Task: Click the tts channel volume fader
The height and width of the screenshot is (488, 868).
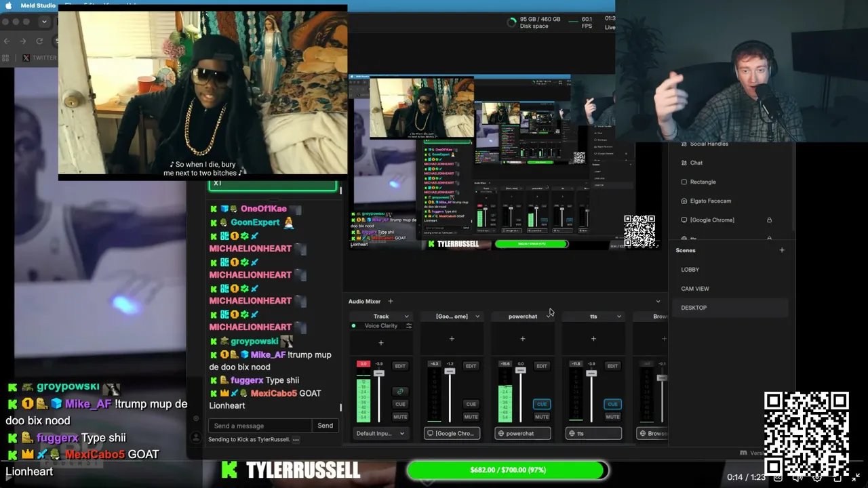Action: [591, 373]
